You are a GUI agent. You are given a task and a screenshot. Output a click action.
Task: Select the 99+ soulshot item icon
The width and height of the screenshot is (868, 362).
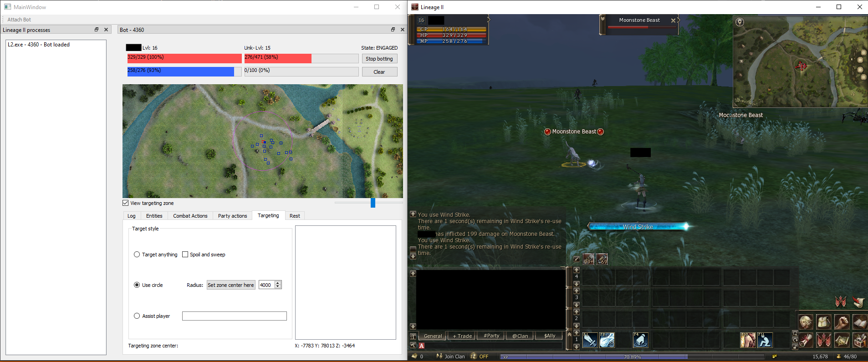[588, 259]
